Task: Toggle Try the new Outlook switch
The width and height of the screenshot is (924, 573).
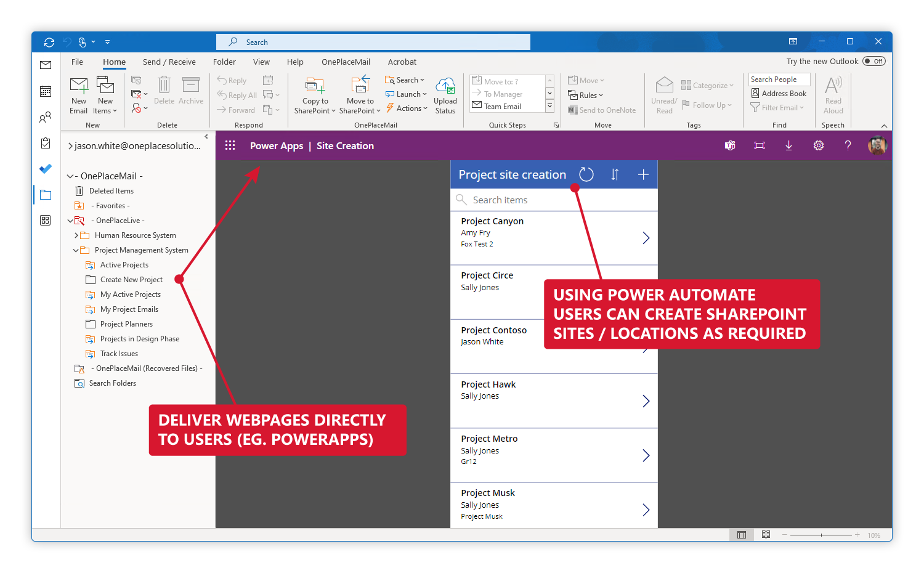Action: coord(874,61)
